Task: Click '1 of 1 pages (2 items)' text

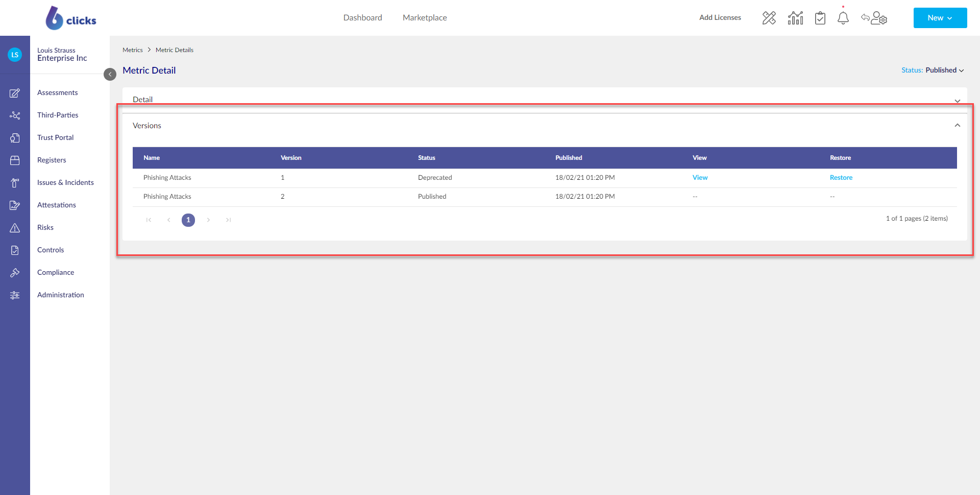Action: click(x=917, y=219)
